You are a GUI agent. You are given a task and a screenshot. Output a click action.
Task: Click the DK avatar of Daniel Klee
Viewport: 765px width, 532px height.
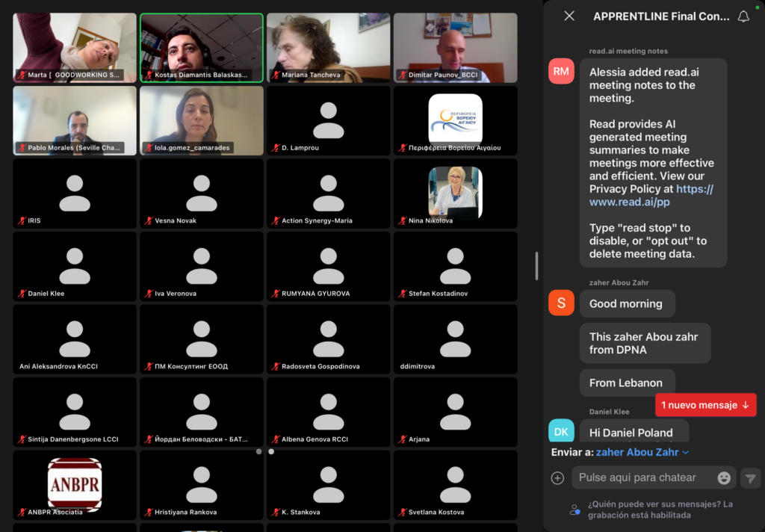pyautogui.click(x=561, y=432)
